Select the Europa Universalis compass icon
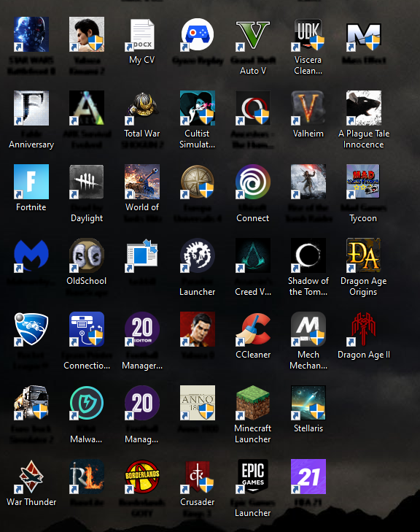420x532 pixels. (x=198, y=182)
